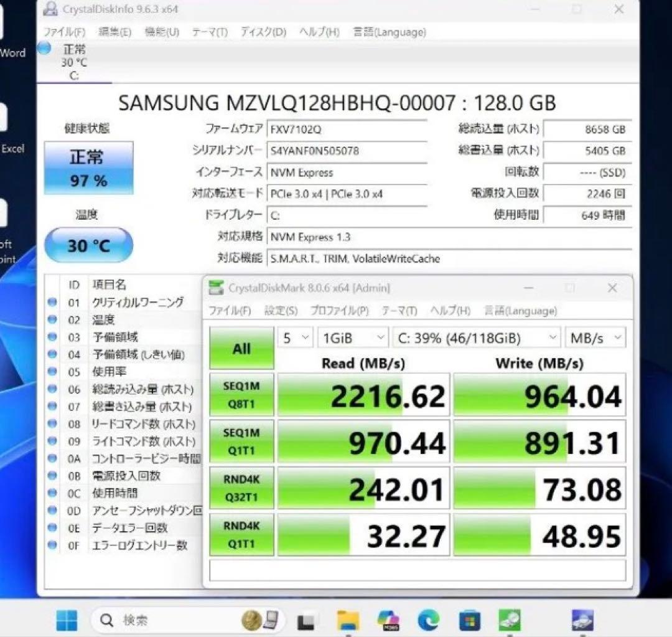Viewport: 672px width, 637px height.
Task: Click the 正常 97% health status button
Action: point(88,168)
